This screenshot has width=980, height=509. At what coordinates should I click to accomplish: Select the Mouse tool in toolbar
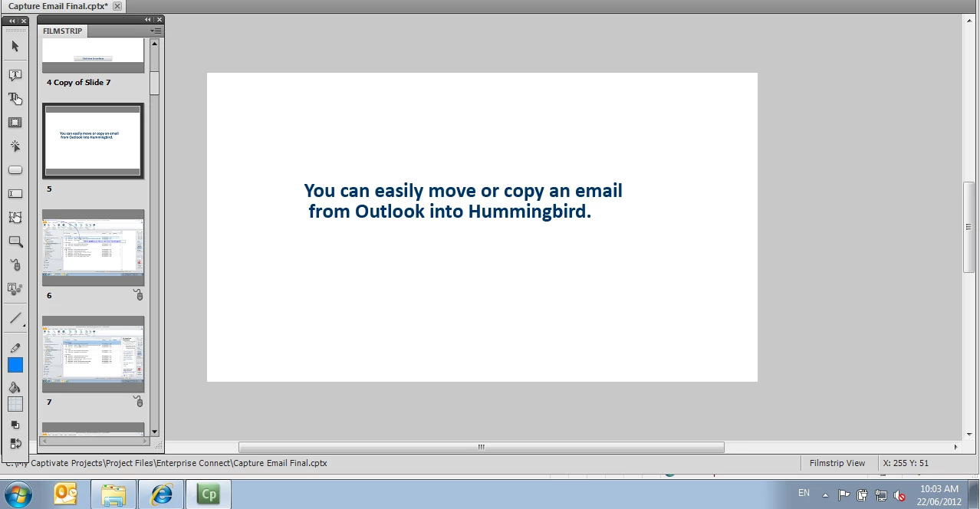tap(15, 265)
